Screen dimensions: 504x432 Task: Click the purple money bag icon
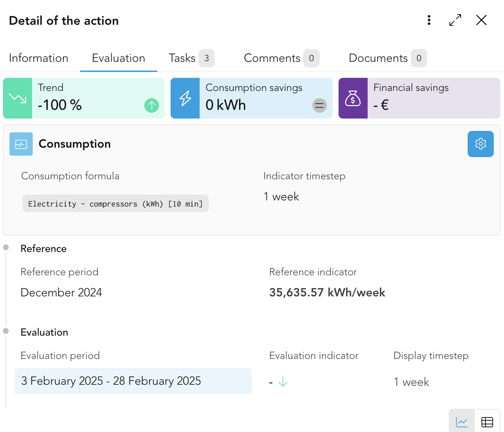pos(353,98)
